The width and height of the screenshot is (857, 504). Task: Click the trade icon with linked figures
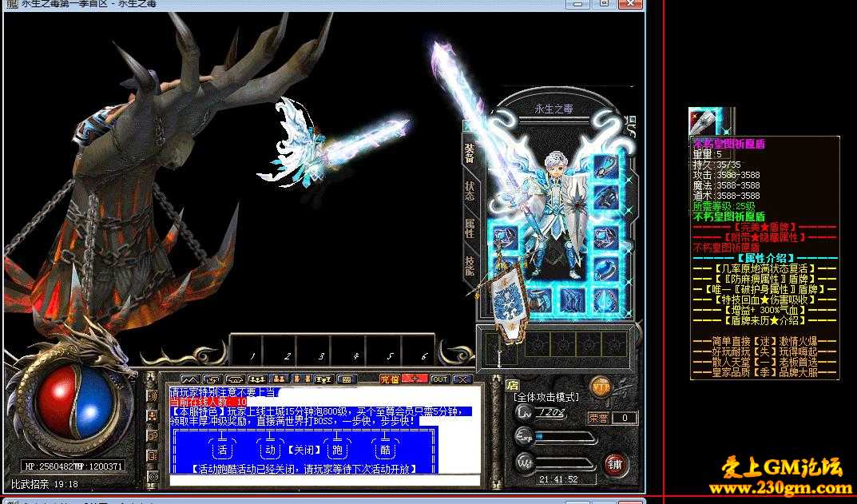[x=302, y=379]
